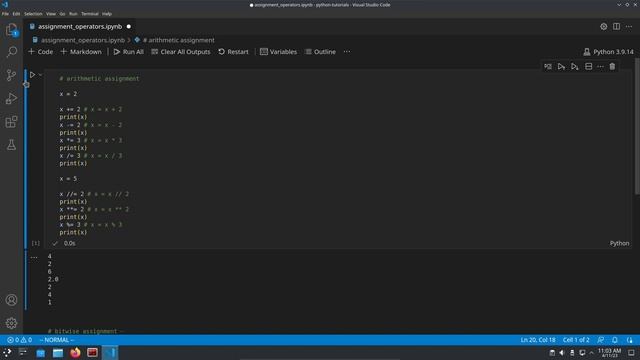Click 'Ln 20, Col 18' status entry
The width and height of the screenshot is (640, 360).
pos(538,340)
